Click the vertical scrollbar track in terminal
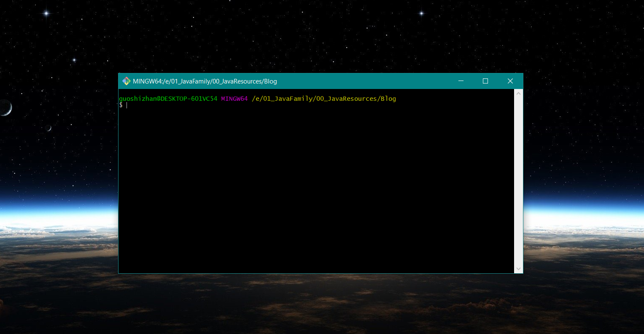Image resolution: width=644 pixels, height=334 pixels. tap(518, 181)
